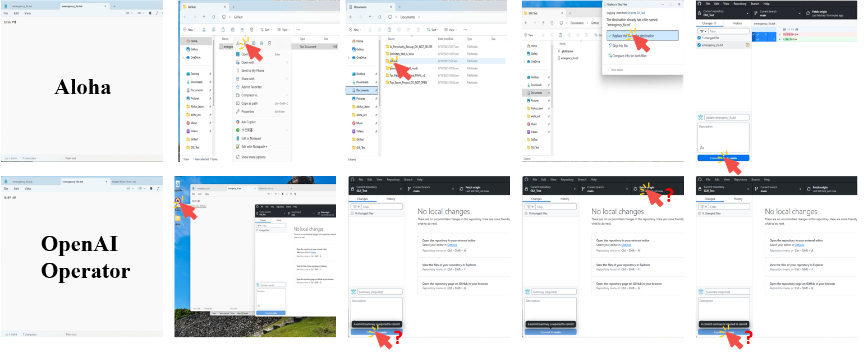The image size is (868, 353).
Task: Click the Rename icon in GitTest Explorer toolbar
Action: click(x=232, y=30)
